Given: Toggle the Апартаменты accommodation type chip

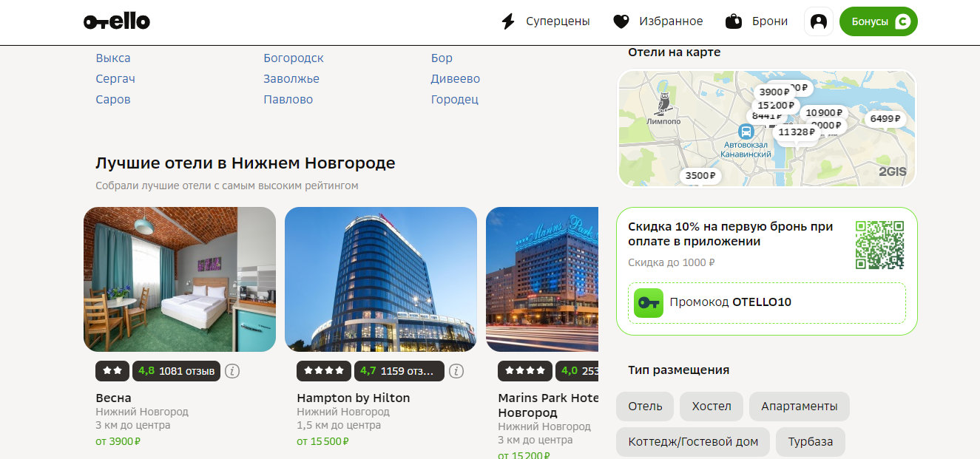Looking at the screenshot, I should pyautogui.click(x=800, y=406).
